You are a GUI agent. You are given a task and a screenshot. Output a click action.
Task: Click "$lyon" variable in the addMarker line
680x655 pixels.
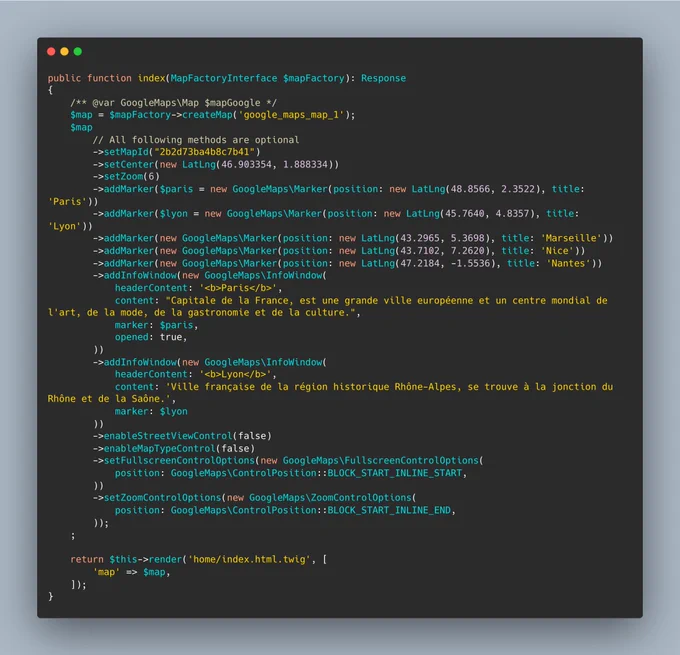click(x=173, y=214)
